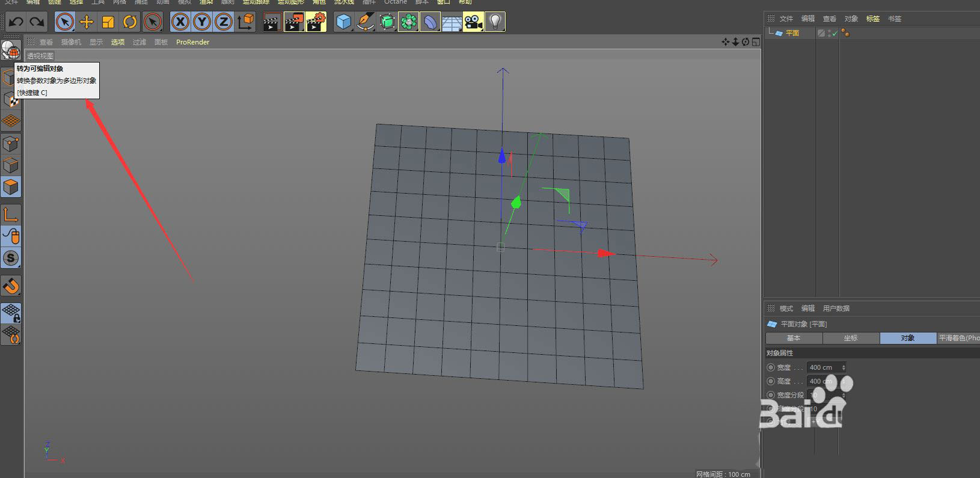Add a cube primitive object
This screenshot has height=478, width=980.
343,22
